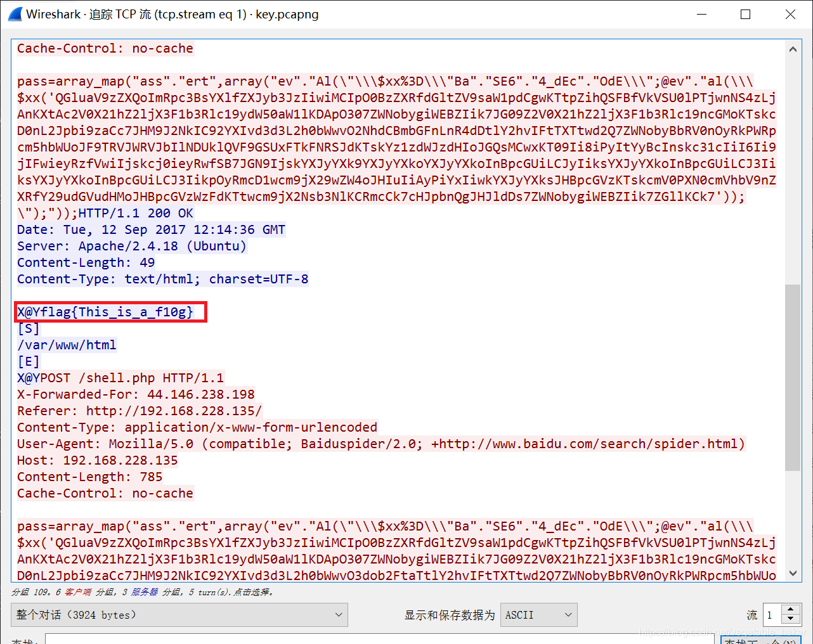Click the Wireshark fin icon in title bar
Image resolution: width=813 pixels, height=644 pixels.
point(15,14)
